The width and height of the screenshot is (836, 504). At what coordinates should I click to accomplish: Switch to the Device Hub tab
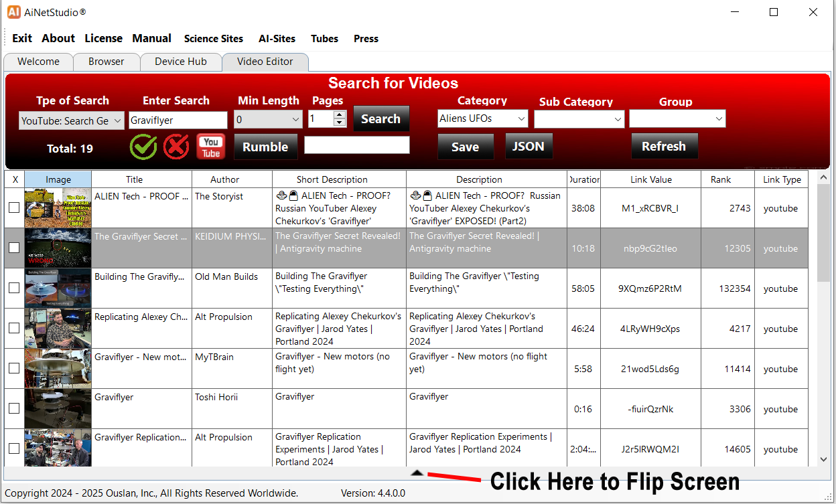tap(181, 62)
